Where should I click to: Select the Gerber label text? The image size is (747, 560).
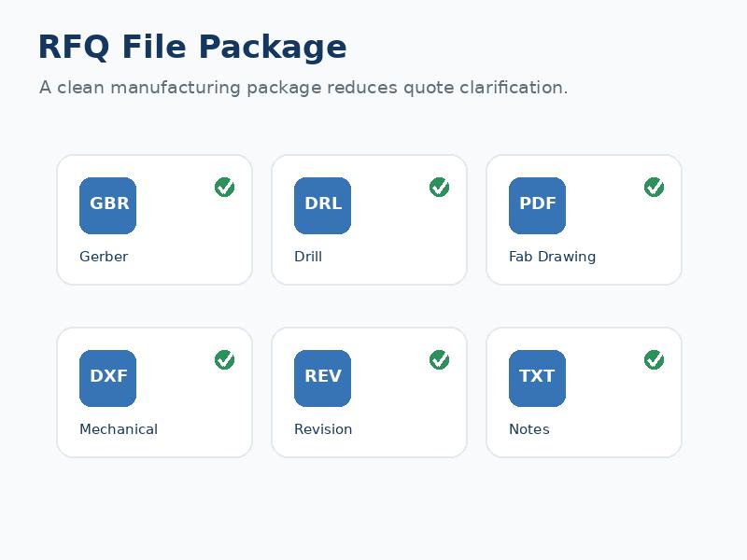point(104,257)
